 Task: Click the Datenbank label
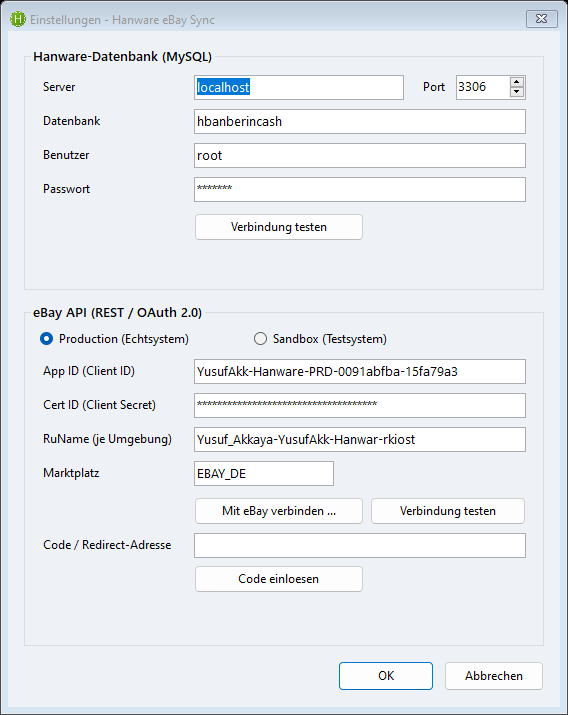[72, 121]
